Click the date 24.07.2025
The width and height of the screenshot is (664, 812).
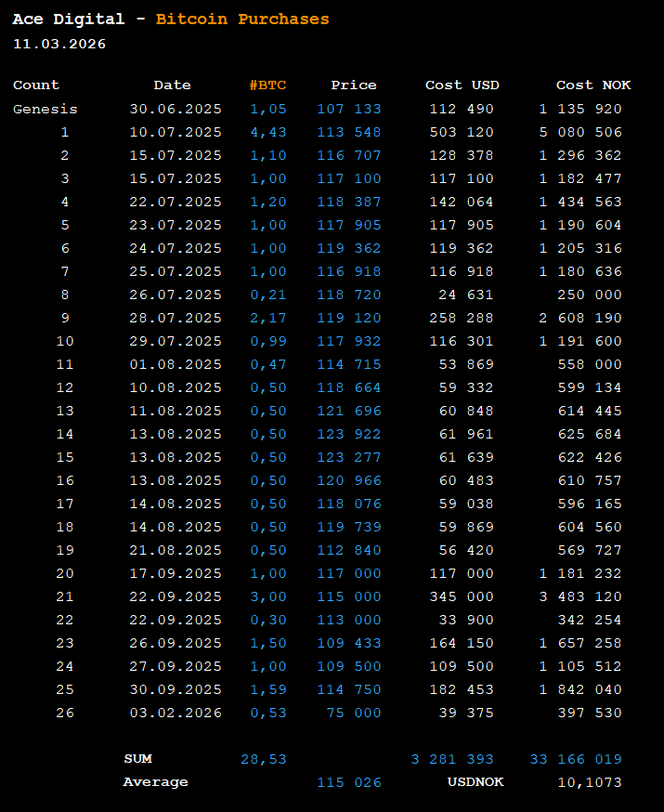(x=176, y=249)
